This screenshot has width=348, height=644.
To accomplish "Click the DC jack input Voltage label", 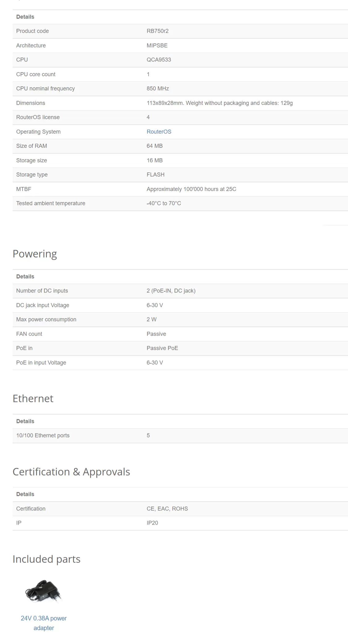I will coord(43,305).
